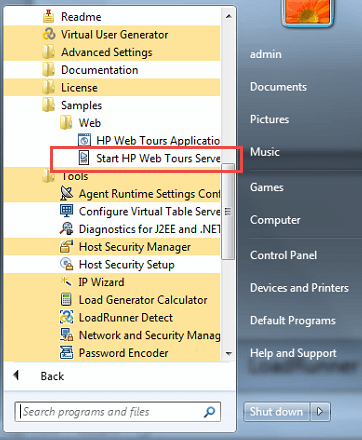Open Documents from Start menu
362x440 pixels.
278,87
